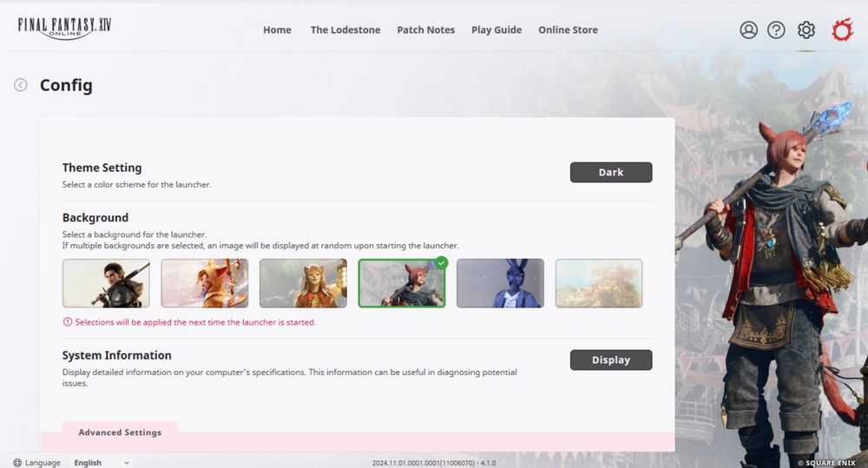
Task: Click the Config page title
Action: (x=66, y=85)
